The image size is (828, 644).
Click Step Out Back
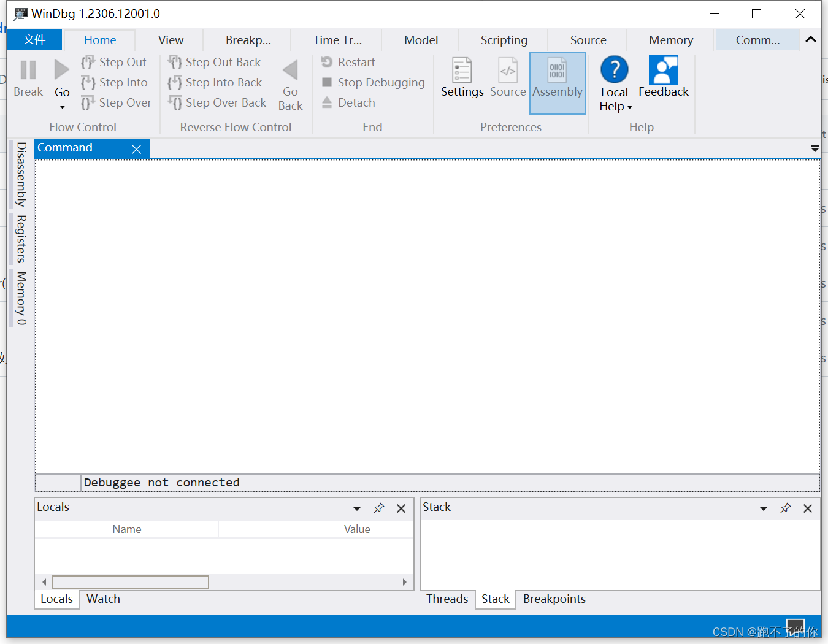click(x=215, y=62)
